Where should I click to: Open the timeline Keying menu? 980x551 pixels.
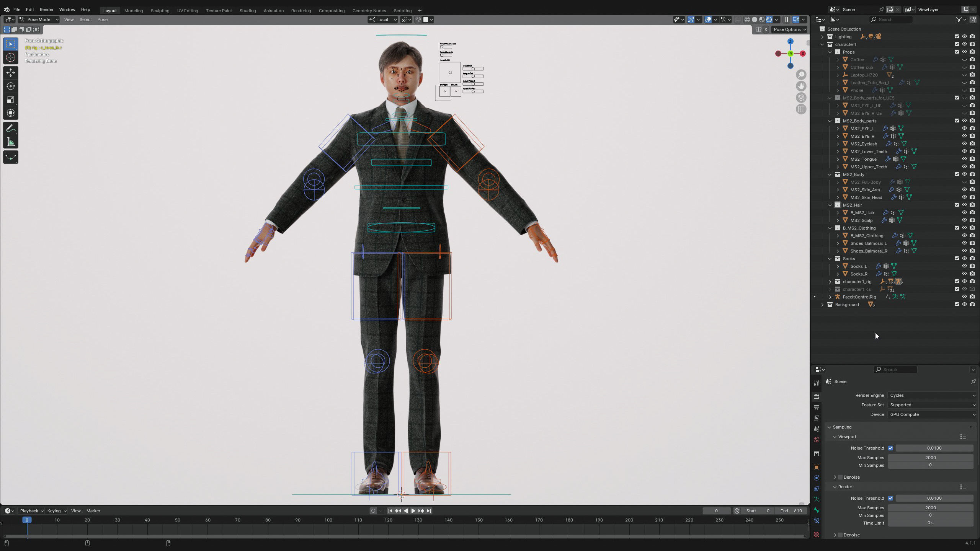pyautogui.click(x=56, y=511)
